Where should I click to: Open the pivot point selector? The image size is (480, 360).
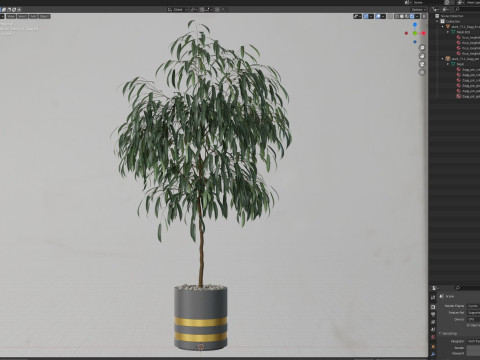[194, 10]
